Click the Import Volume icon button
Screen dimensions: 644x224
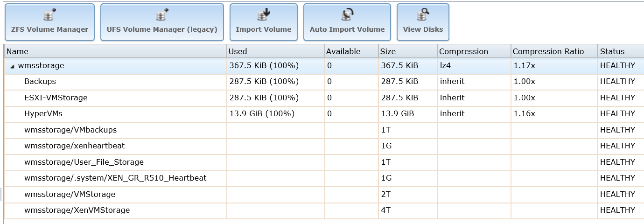264,22
